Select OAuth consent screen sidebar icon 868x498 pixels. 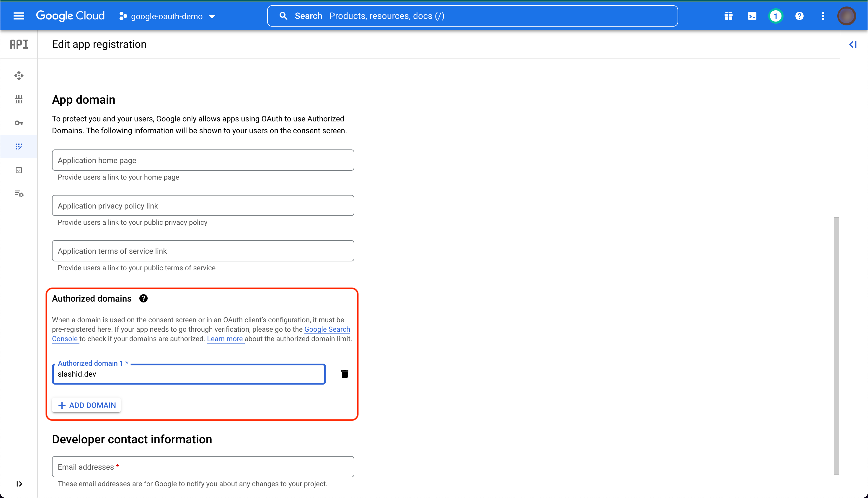19,147
